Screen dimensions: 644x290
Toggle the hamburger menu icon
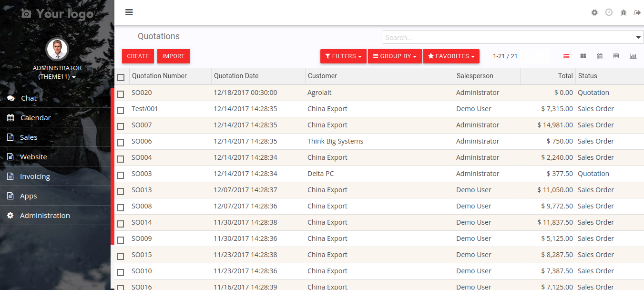click(129, 12)
